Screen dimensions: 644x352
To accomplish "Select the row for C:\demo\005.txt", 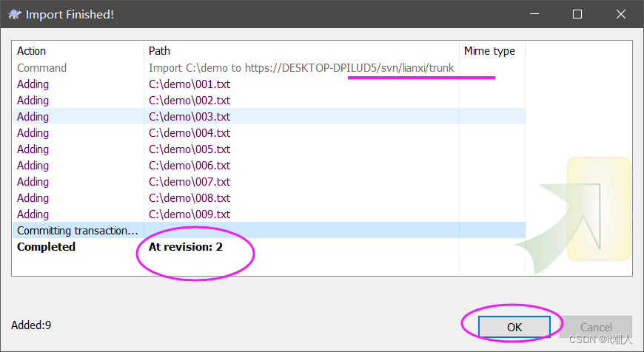I will (x=269, y=149).
